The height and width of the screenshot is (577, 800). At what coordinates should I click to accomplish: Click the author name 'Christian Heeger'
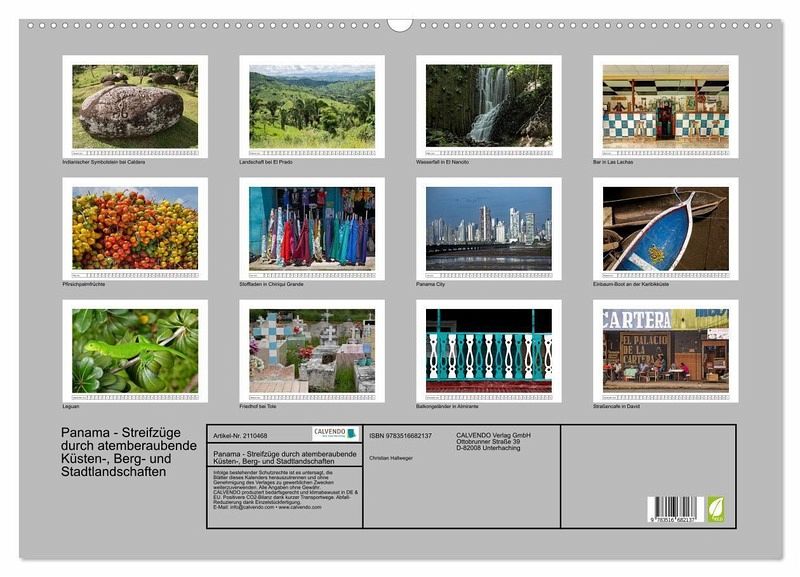pos(391,458)
